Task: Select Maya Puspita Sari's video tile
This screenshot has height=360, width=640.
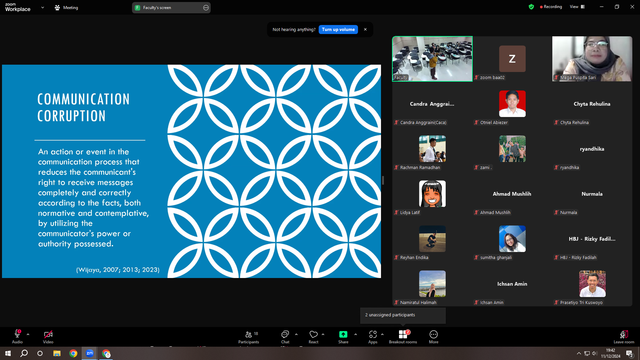Action: [592, 59]
